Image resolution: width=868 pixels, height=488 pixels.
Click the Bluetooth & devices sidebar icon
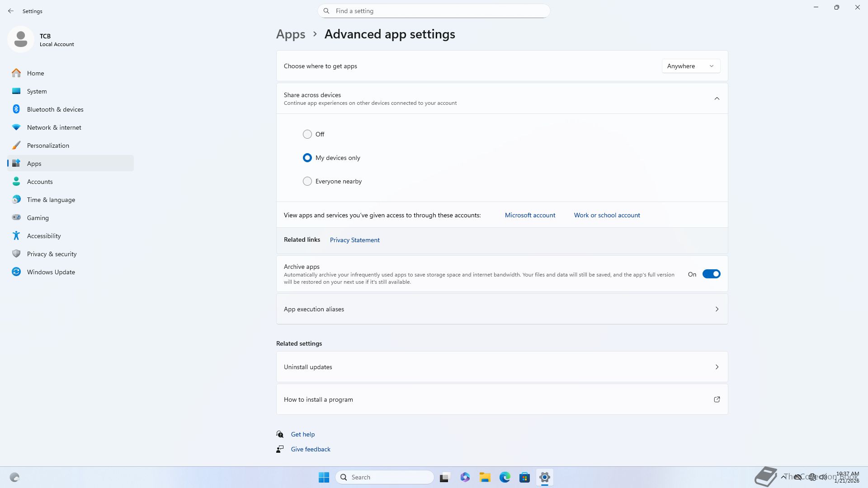point(16,109)
